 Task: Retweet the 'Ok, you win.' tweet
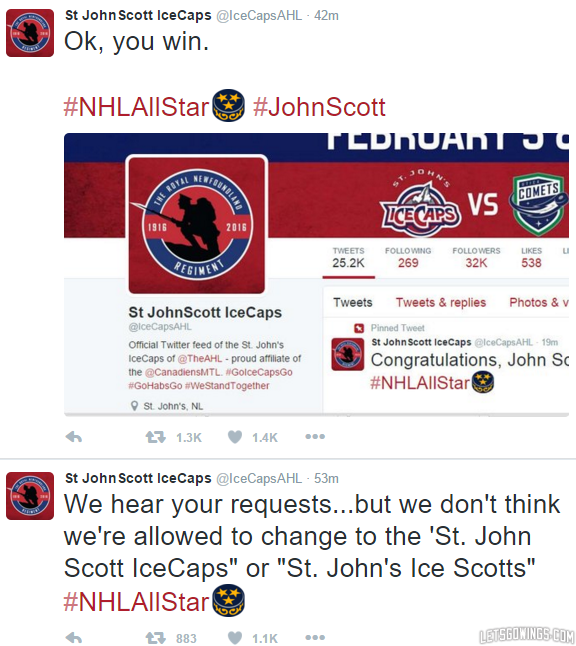(155, 437)
